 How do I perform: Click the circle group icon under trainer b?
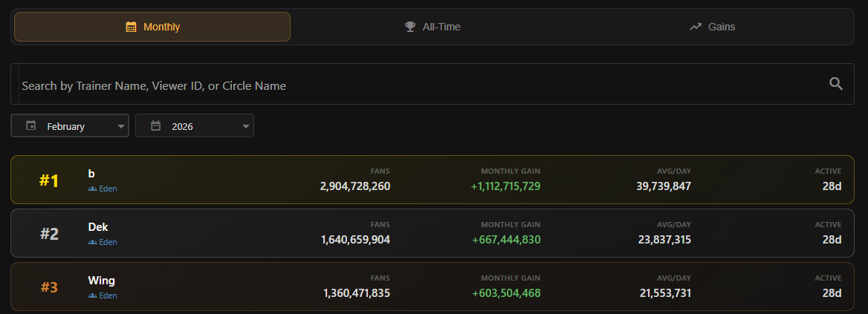pos(92,189)
